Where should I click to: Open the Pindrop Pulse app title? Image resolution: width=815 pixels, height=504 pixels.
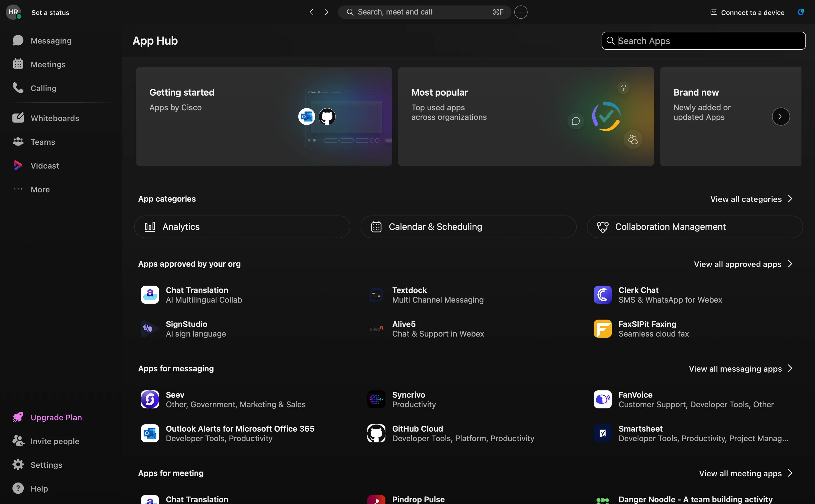(418, 499)
